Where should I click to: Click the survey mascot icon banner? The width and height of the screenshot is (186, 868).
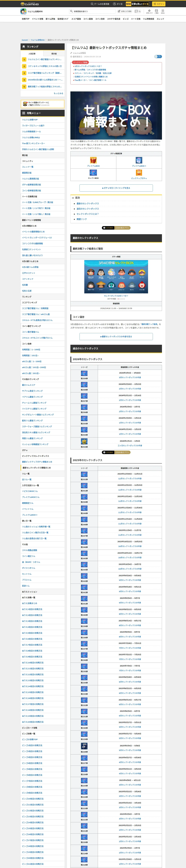point(43,104)
